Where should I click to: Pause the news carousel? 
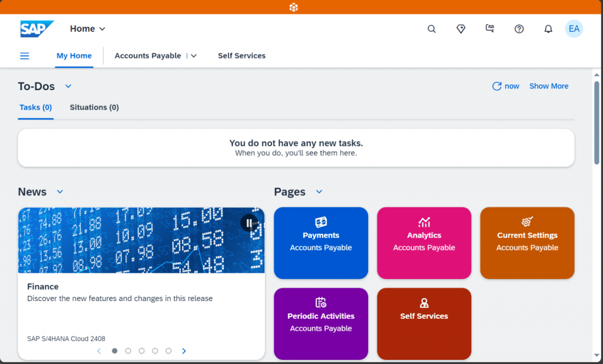249,223
